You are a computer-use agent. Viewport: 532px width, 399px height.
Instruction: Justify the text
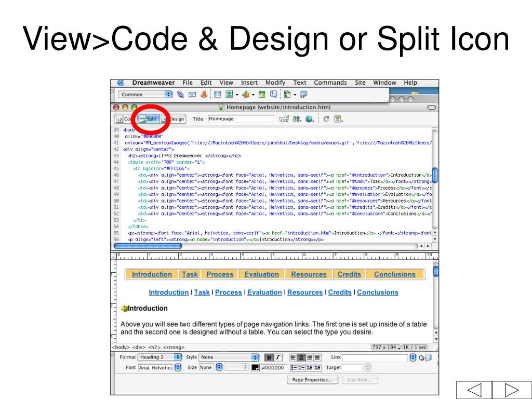click(317, 357)
